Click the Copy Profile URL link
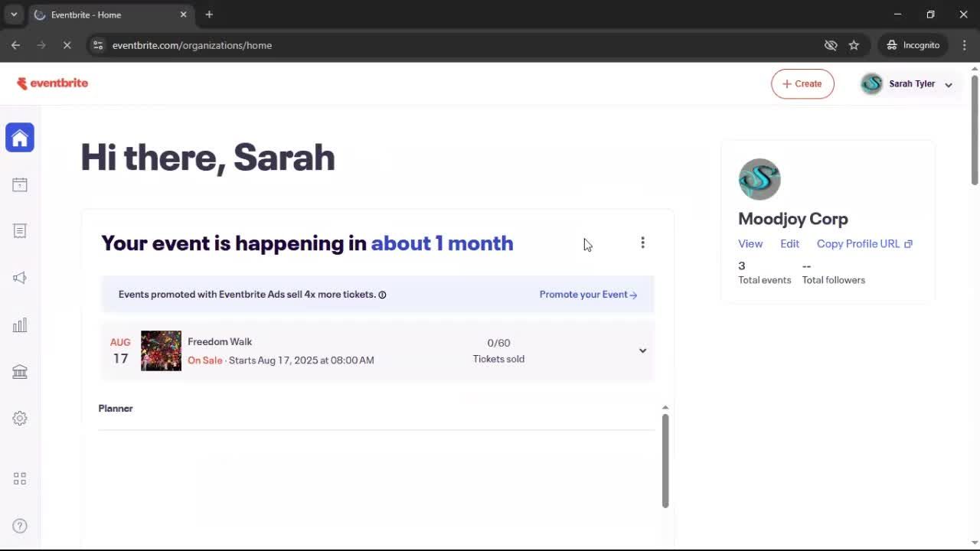 click(864, 243)
